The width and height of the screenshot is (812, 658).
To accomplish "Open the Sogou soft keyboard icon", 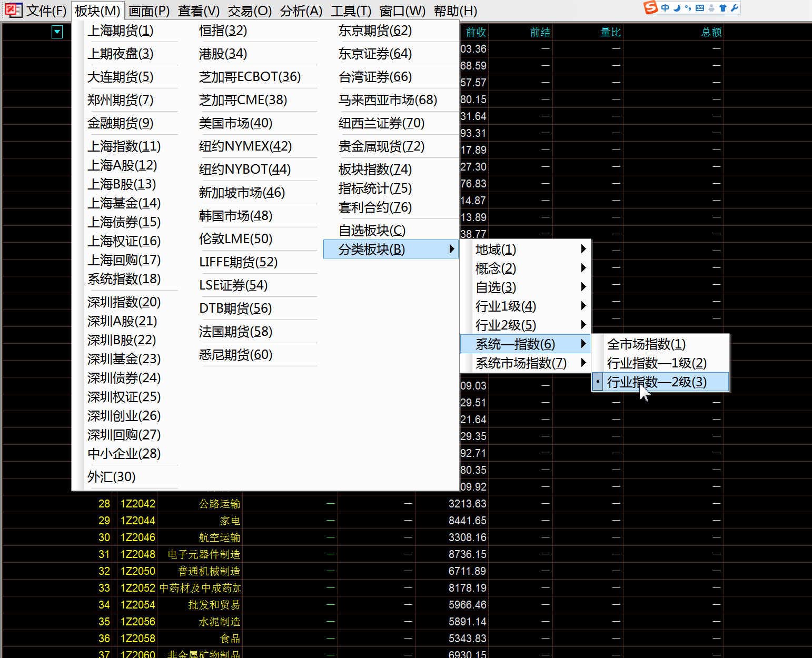I will click(x=700, y=8).
